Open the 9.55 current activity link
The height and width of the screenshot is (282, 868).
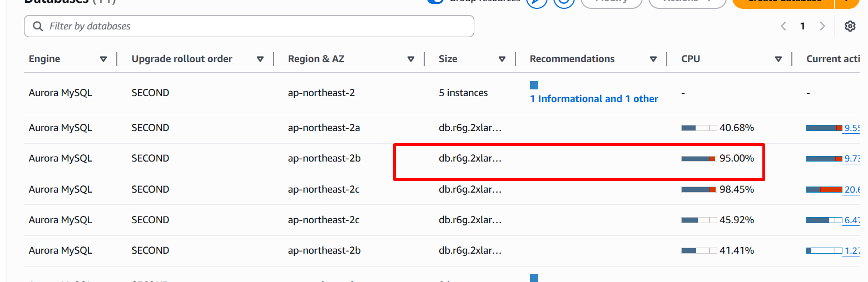point(852,128)
